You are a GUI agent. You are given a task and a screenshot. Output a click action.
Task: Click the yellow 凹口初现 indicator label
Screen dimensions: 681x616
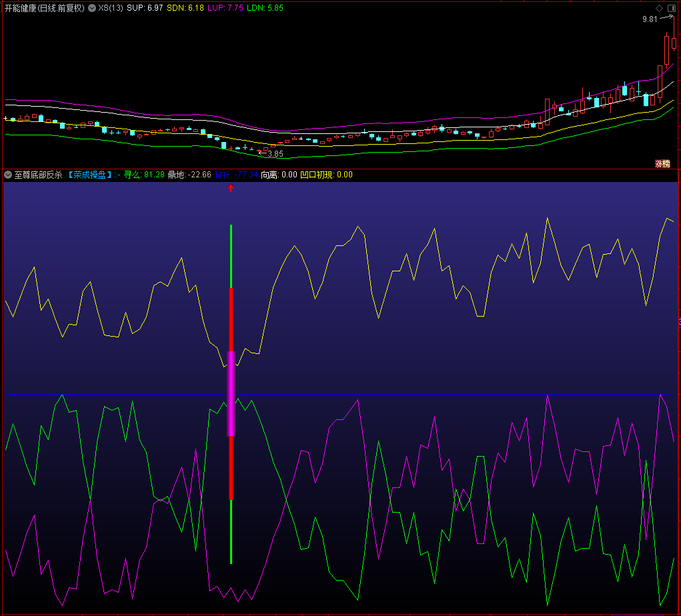(326, 175)
